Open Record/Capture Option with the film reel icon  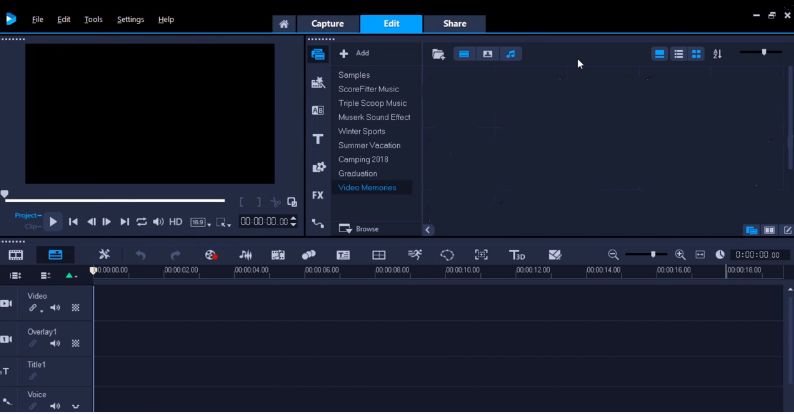tap(211, 255)
